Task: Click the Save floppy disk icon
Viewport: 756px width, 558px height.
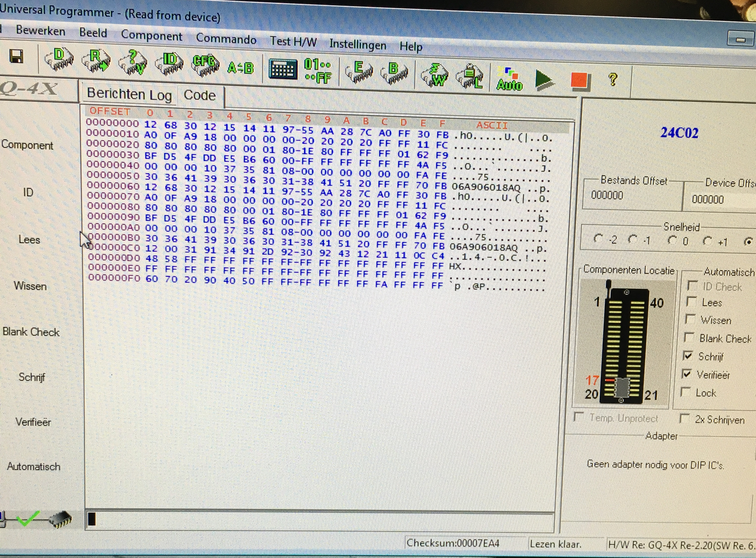Action: point(17,56)
